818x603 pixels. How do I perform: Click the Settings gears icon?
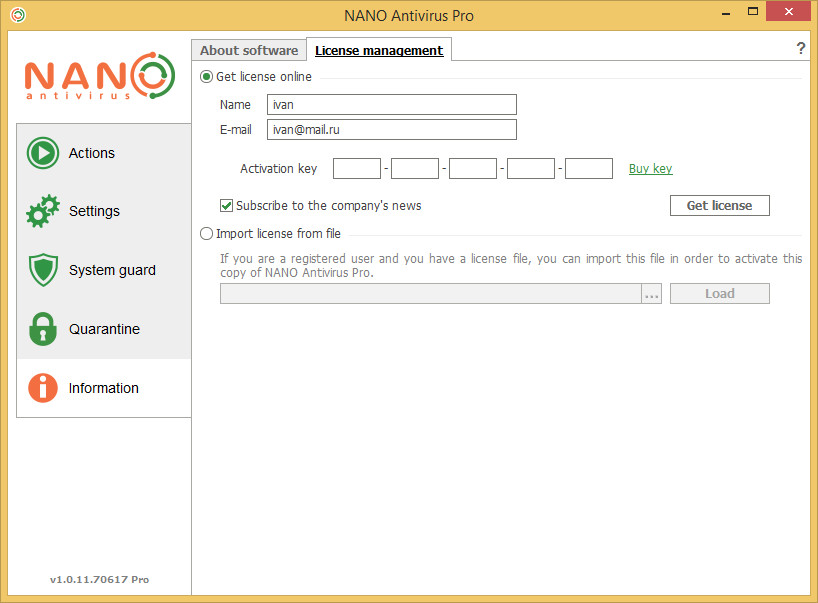[x=43, y=211]
